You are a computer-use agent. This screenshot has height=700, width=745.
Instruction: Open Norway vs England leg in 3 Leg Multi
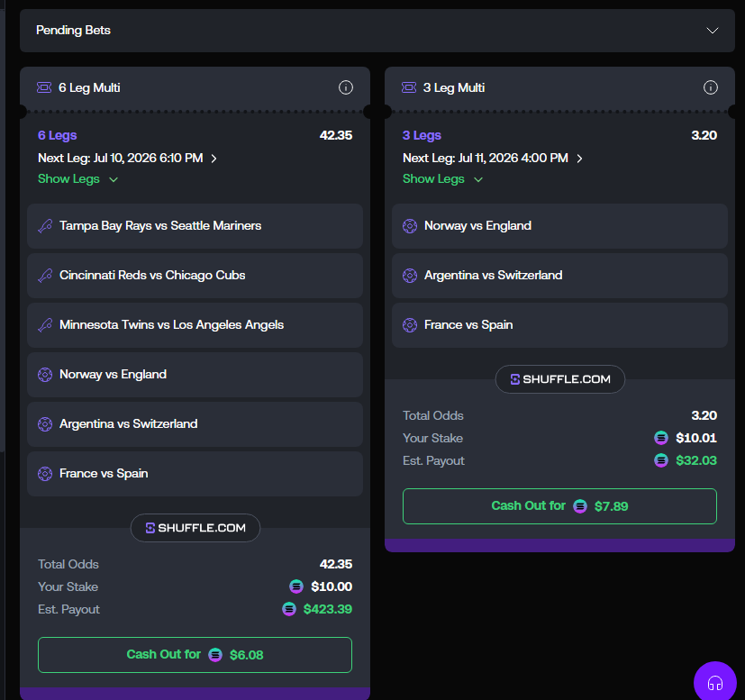pyautogui.click(x=559, y=226)
